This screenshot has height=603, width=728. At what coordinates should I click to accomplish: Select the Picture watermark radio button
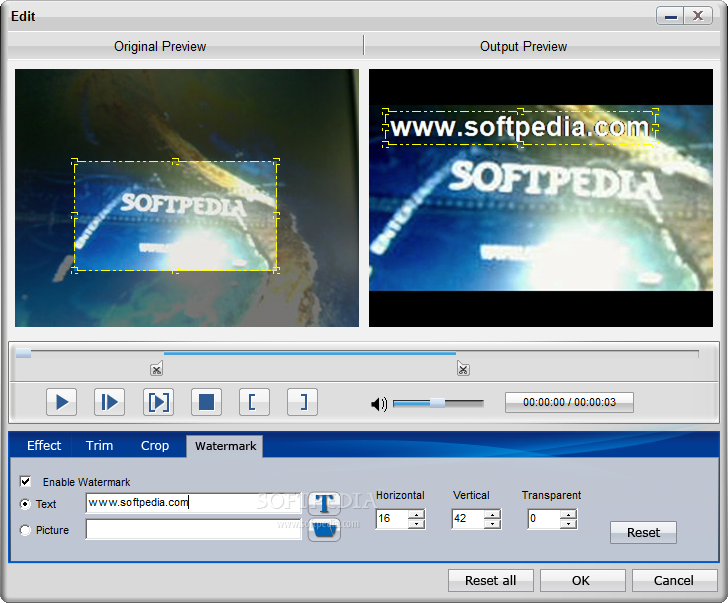point(25,530)
